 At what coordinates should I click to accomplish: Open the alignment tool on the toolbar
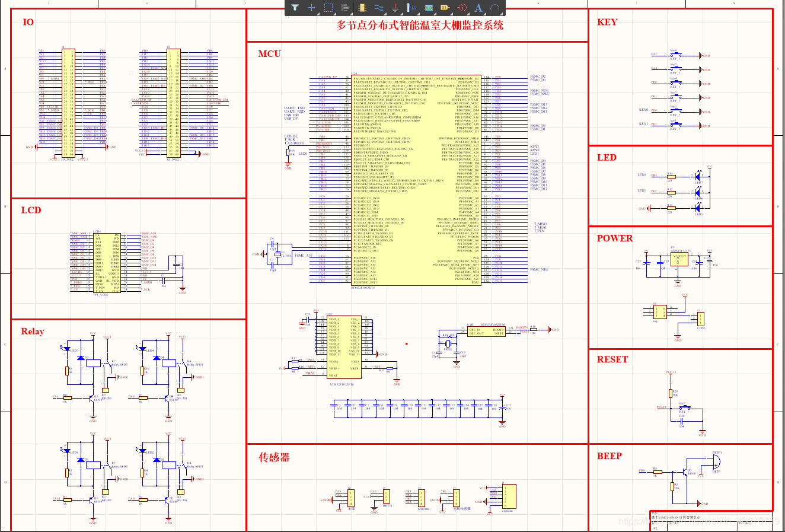click(x=345, y=8)
